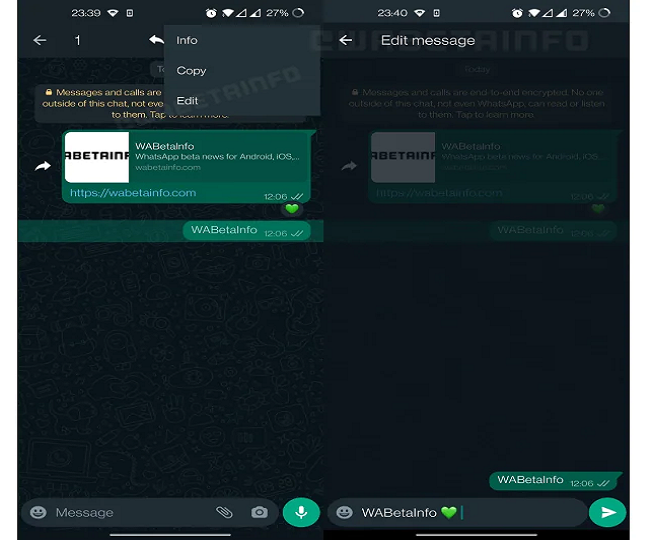The width and height of the screenshot is (650, 540).
Task: Tap the paperclip attachment icon
Action: pyautogui.click(x=224, y=512)
